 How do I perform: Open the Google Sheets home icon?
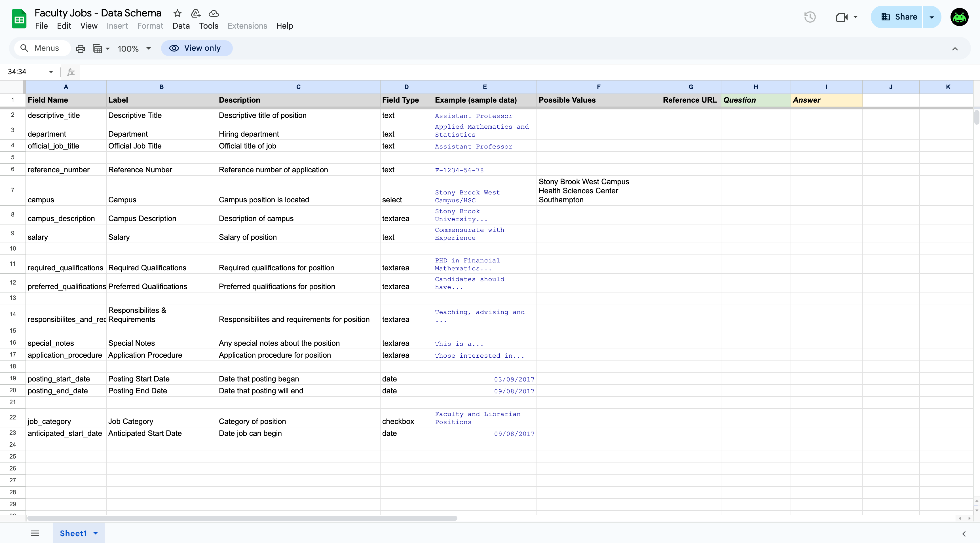pos(19,19)
